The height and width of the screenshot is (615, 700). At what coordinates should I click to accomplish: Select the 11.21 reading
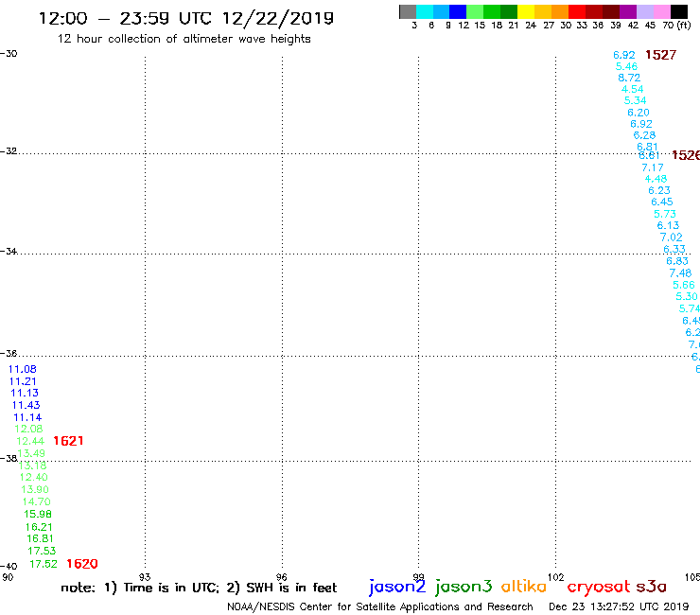click(x=23, y=381)
